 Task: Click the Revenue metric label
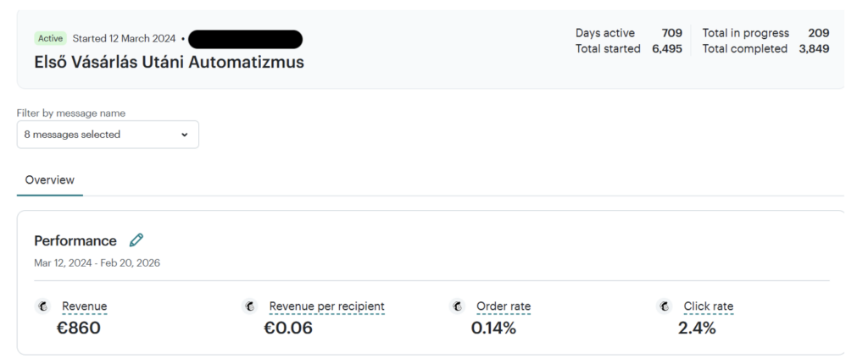coord(84,306)
